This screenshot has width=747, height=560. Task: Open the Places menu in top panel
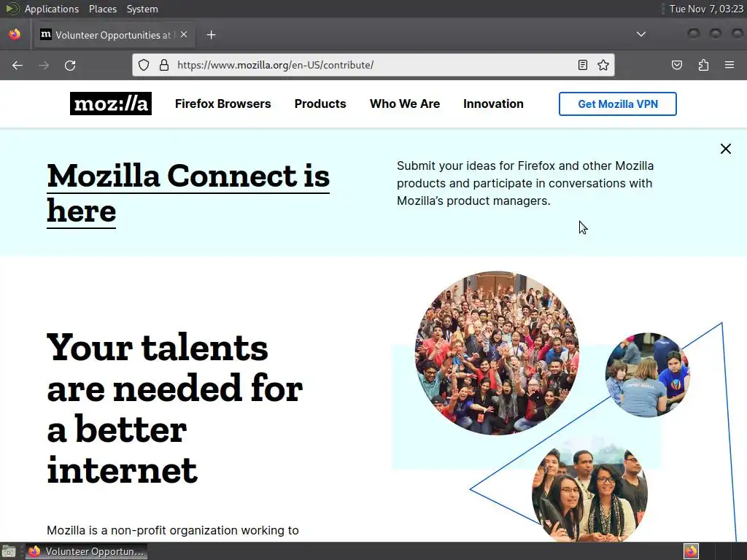pos(102,9)
